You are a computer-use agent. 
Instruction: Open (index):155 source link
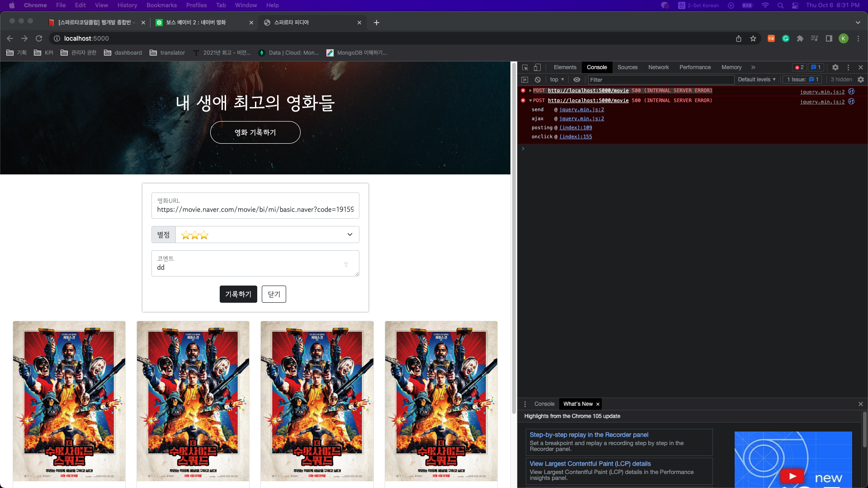pos(576,137)
